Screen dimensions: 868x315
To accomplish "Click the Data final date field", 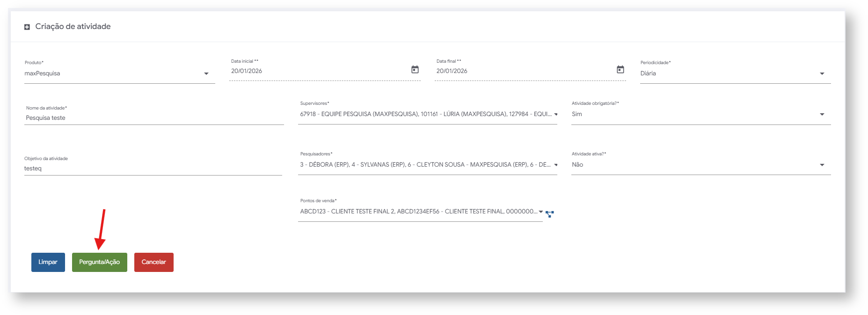I will pyautogui.click(x=525, y=71).
